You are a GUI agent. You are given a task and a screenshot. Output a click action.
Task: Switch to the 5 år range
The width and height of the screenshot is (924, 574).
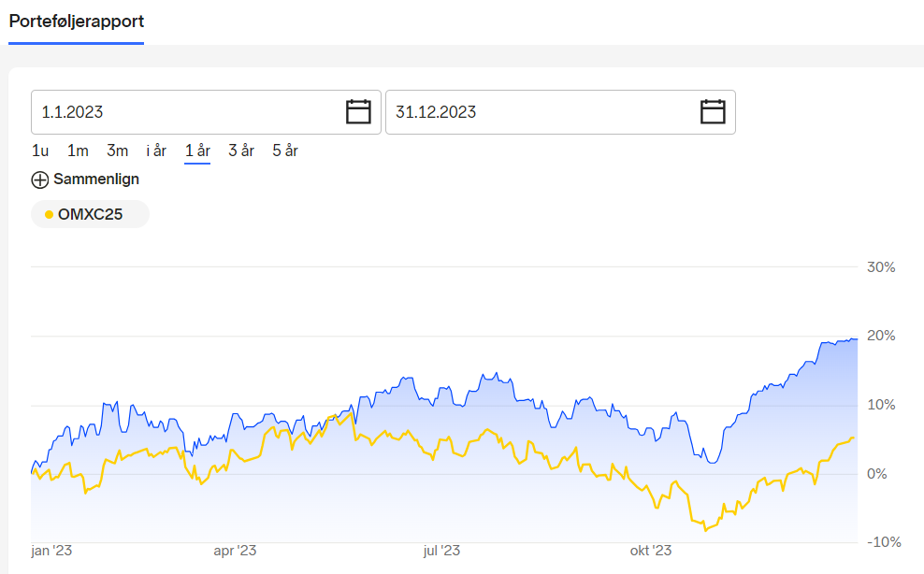point(285,151)
